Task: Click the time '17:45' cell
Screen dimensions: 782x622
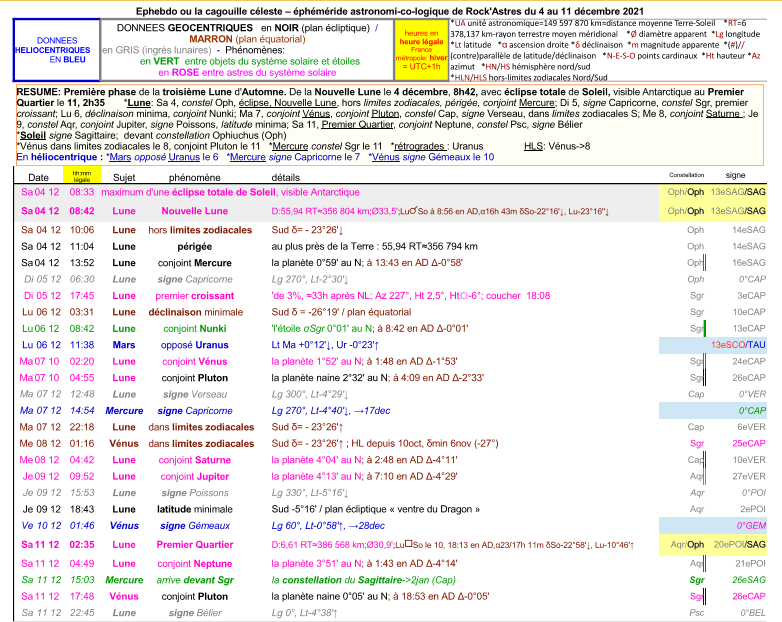Action: tap(82, 296)
